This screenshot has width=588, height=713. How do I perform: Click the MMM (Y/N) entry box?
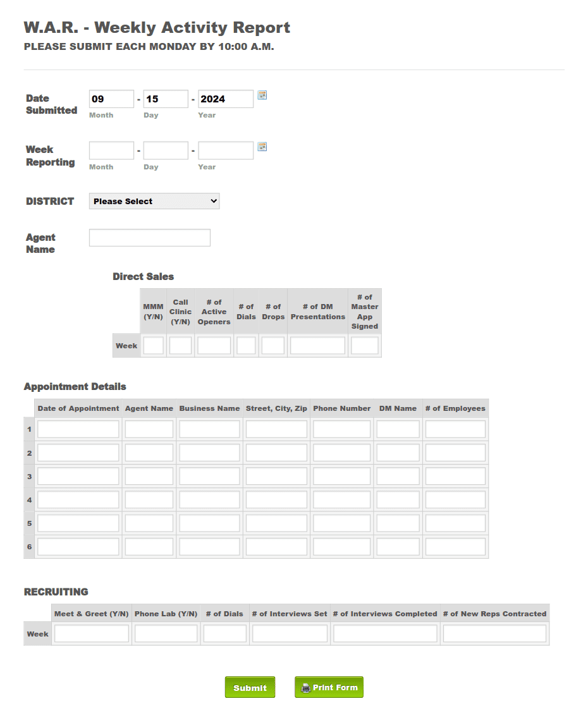click(153, 344)
